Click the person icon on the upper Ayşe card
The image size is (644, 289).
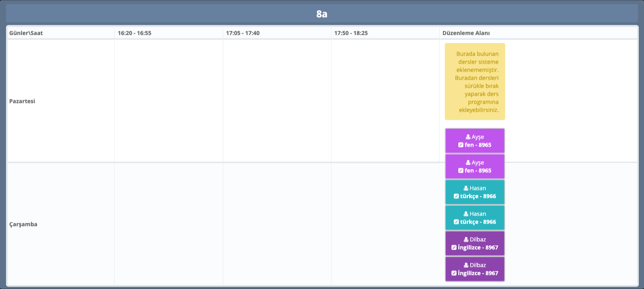pos(468,137)
